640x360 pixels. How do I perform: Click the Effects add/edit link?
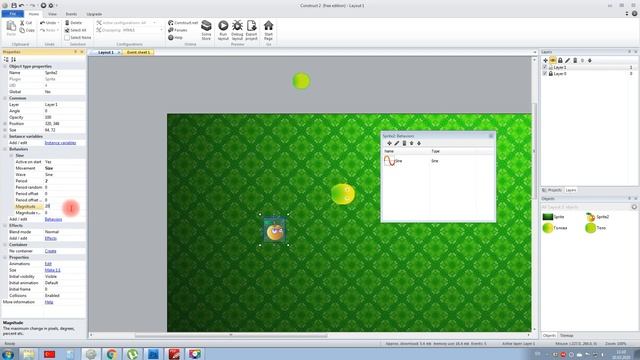[51, 238]
